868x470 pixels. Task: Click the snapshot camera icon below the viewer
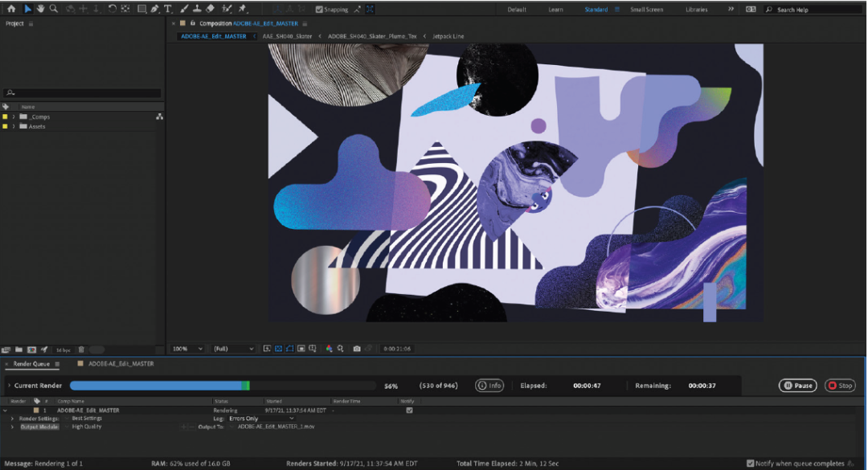[357, 349]
